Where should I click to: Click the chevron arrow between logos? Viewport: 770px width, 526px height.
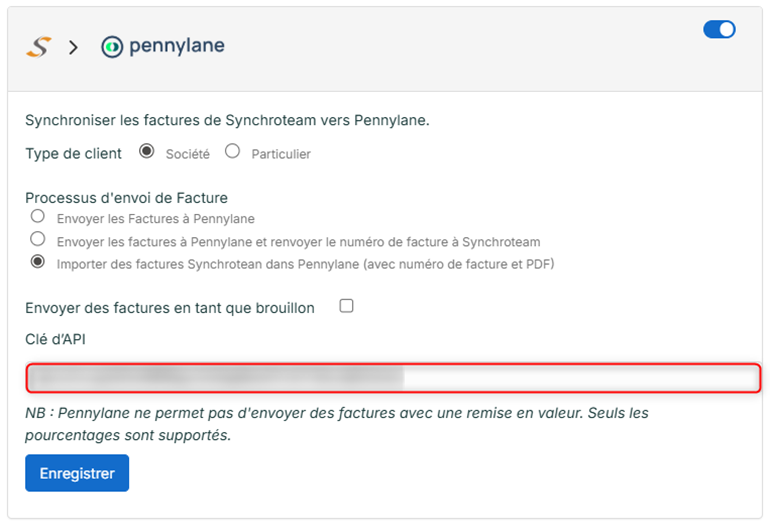(x=73, y=47)
